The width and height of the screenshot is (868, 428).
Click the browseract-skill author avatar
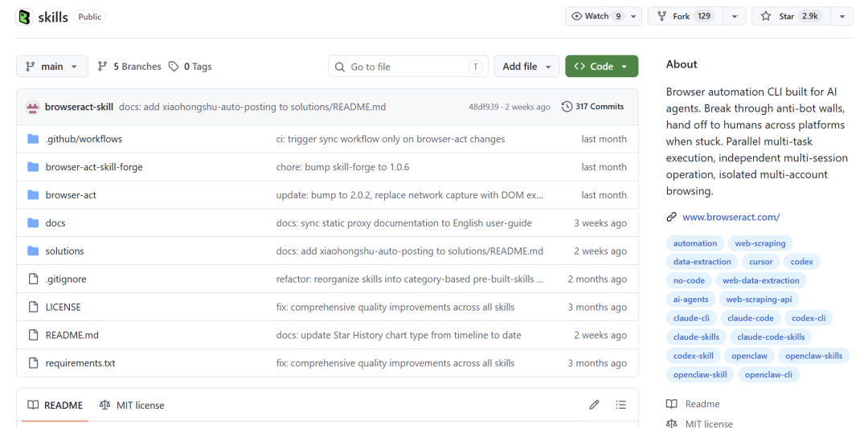pyautogui.click(x=33, y=107)
